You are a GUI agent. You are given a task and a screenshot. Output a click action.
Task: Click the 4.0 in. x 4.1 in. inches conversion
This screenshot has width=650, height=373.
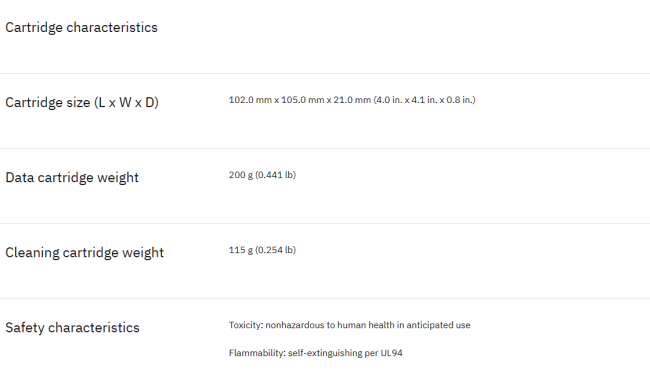tap(407, 100)
